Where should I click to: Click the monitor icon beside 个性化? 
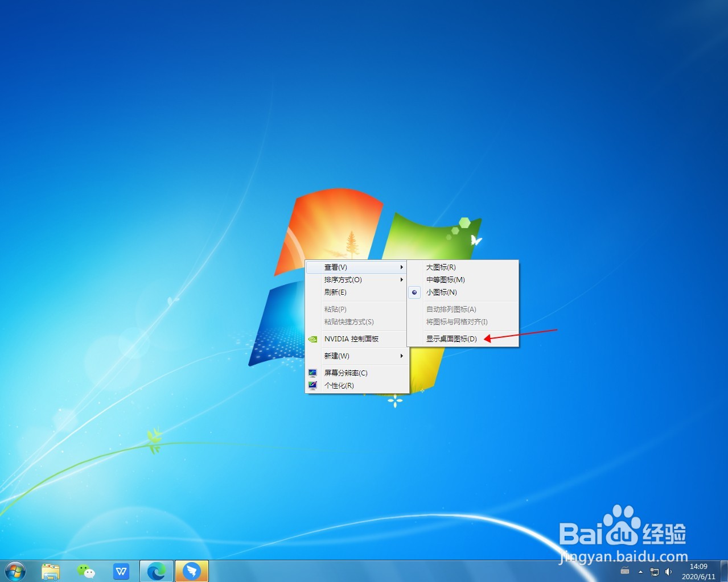(x=312, y=386)
